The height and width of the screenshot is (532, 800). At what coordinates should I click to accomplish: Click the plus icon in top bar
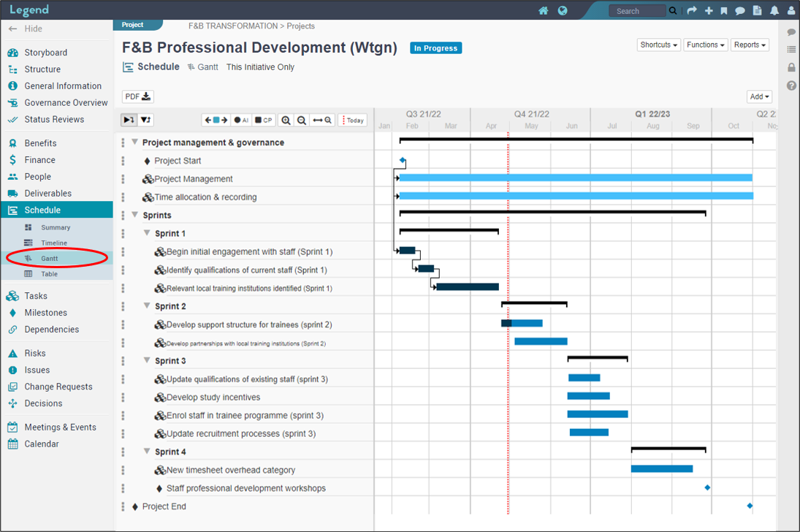point(709,11)
